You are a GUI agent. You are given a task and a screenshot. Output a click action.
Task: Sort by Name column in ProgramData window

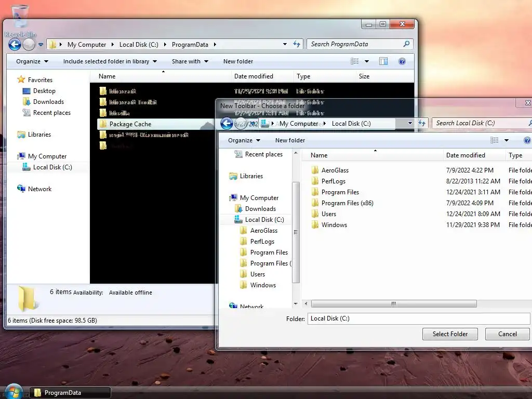tap(161, 76)
